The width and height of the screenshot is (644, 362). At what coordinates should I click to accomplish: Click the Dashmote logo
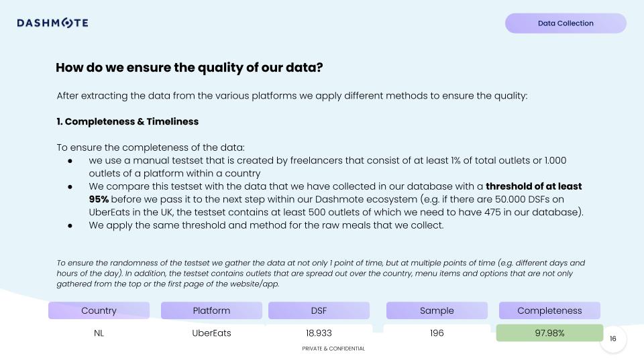point(53,23)
